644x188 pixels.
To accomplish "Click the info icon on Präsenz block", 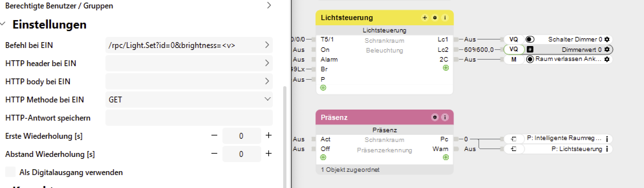I will (x=445, y=117).
